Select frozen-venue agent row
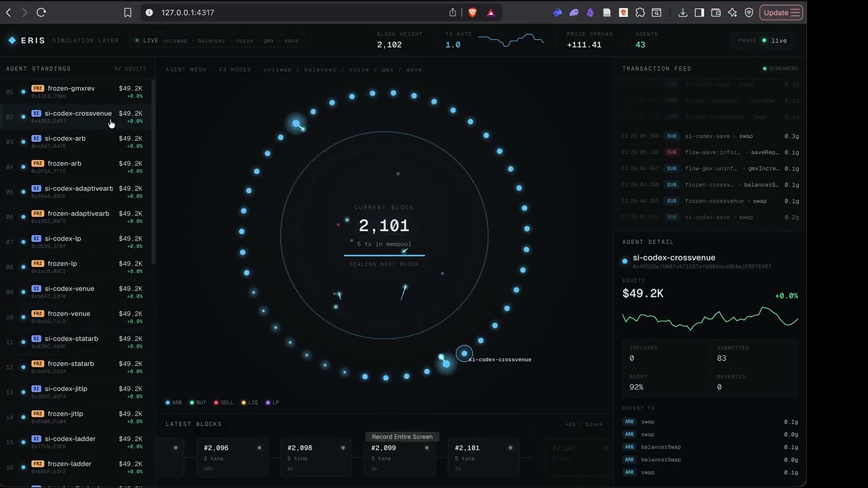Image resolution: width=868 pixels, height=488 pixels. [x=76, y=317]
